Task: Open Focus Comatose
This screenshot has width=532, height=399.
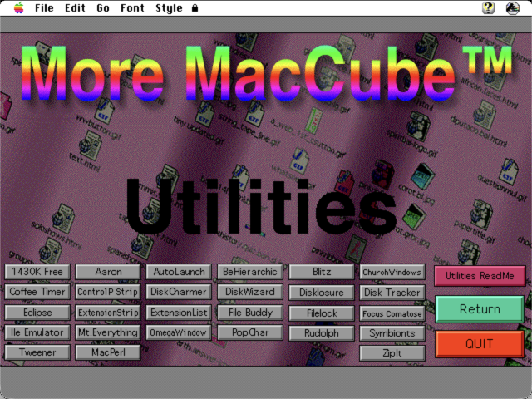Action: point(392,314)
